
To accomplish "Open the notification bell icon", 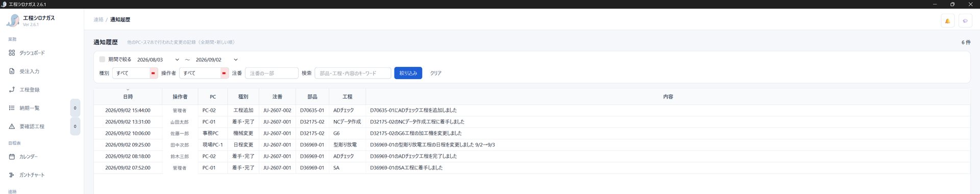I will point(947,21).
